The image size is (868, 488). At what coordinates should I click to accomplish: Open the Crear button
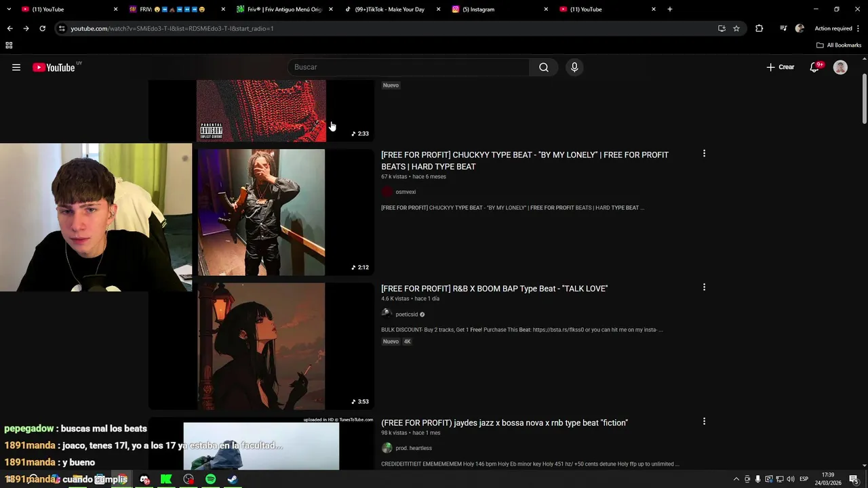[x=781, y=67]
